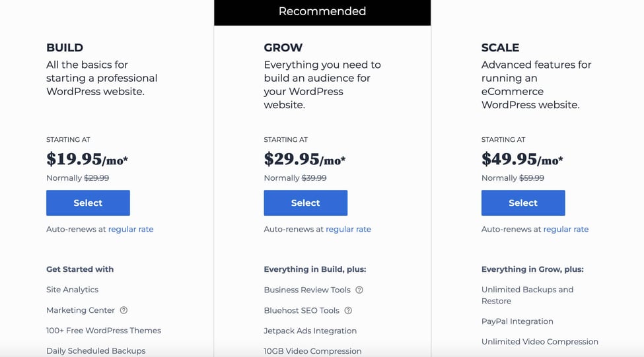
Task: Click the Business Review Tools help icon
Action: pos(359,290)
